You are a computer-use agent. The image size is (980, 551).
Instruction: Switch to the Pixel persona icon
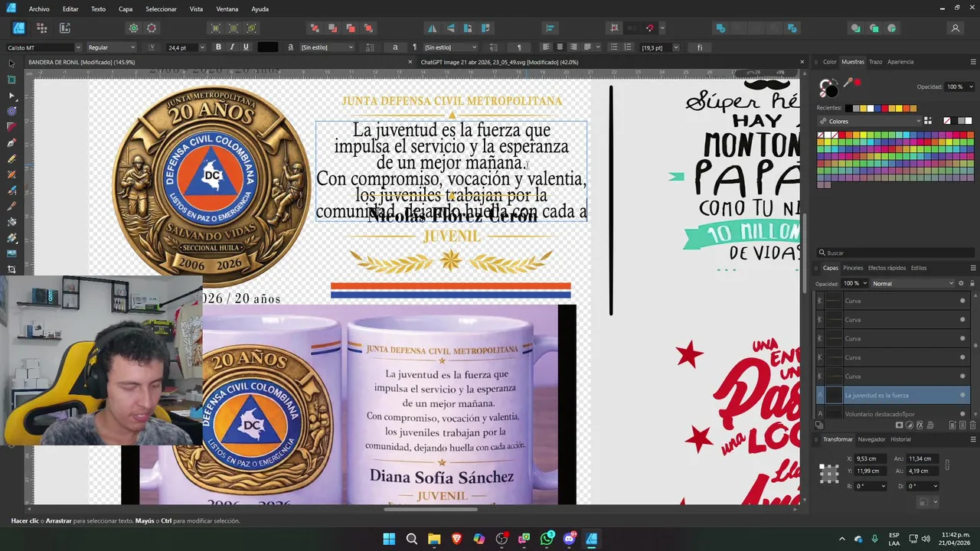click(41, 28)
